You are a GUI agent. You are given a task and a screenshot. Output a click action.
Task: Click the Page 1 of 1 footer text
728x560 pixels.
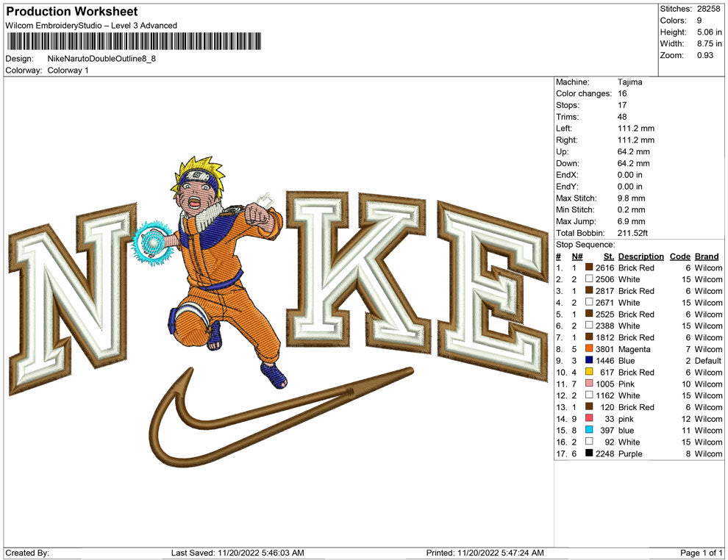[x=702, y=553]
